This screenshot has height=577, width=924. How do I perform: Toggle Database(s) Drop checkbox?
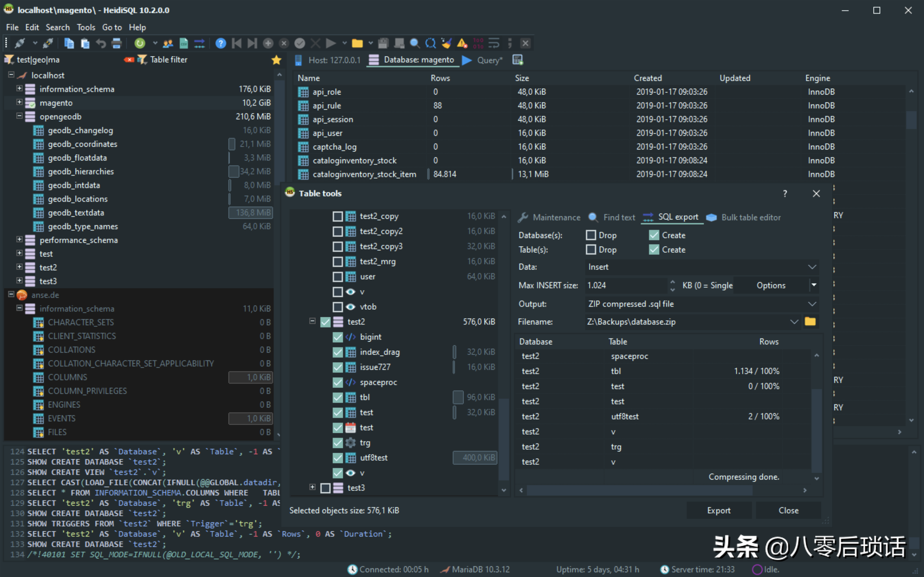pos(591,235)
